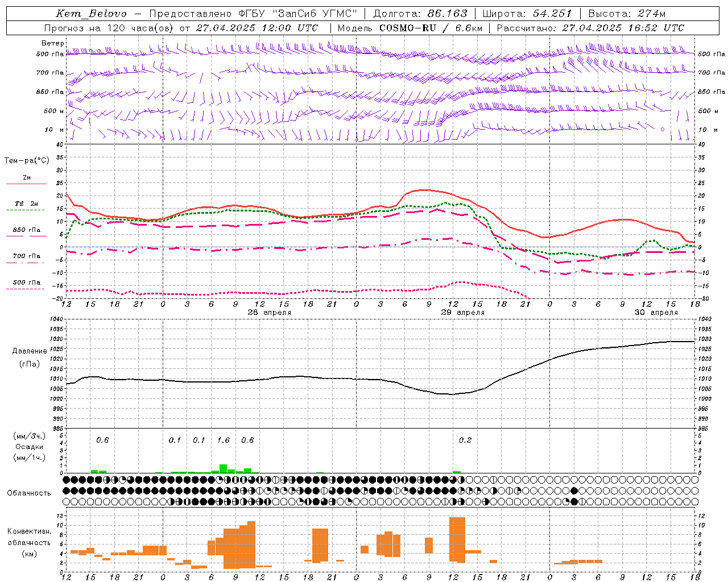Click the Td 2м dew point legend entry
The image size is (728, 582).
coord(26,203)
